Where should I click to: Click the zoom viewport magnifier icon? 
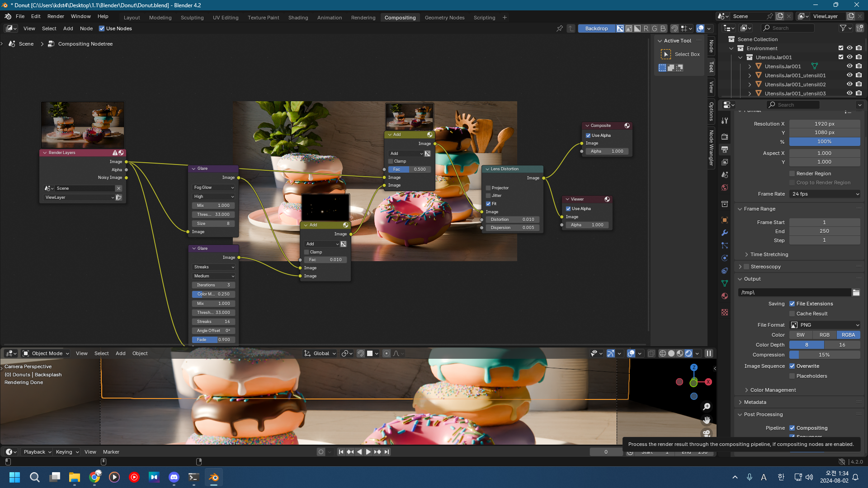707,407
